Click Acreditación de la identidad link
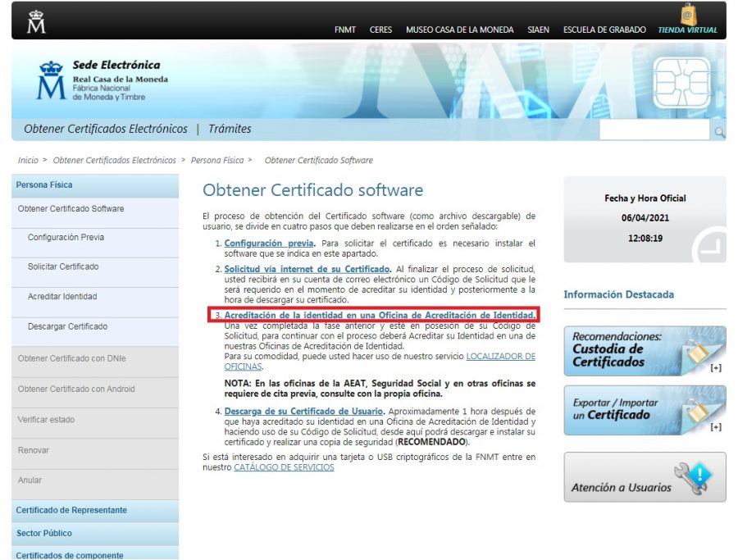The height and width of the screenshot is (560, 738). coord(380,315)
